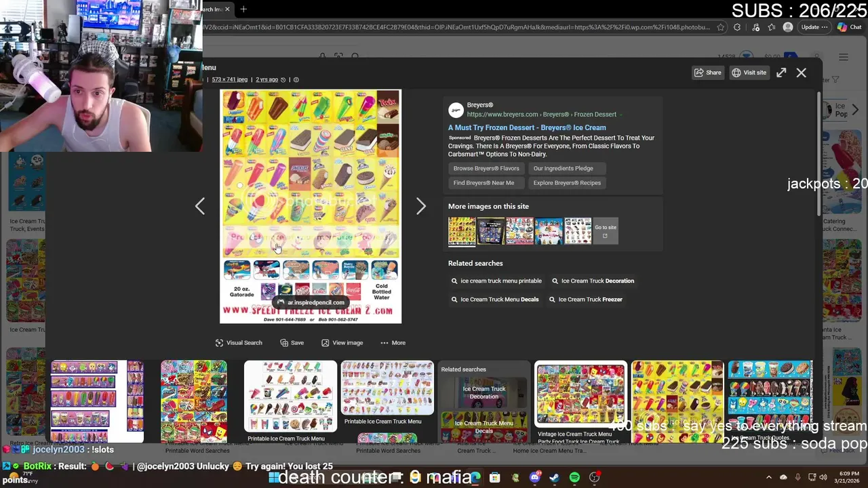
Task: Open Ice Cream Truck Decoration related search tile
Action: [484, 392]
